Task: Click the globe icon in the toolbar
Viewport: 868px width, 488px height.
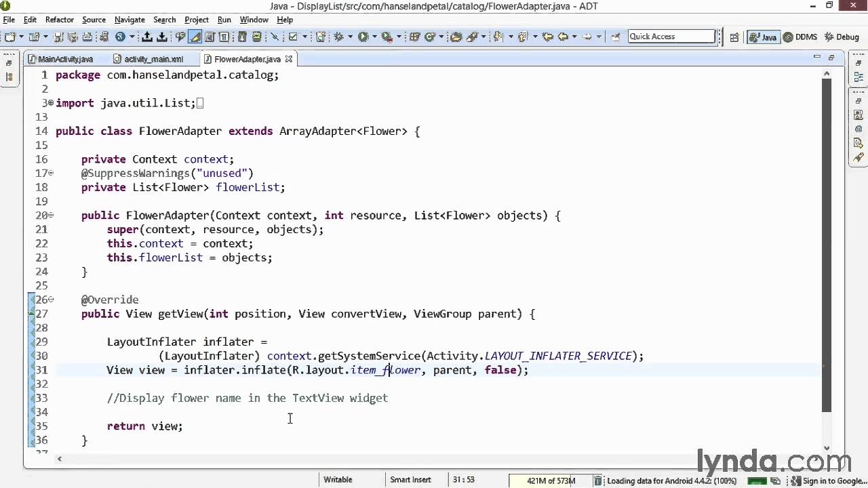Action: coord(121,37)
